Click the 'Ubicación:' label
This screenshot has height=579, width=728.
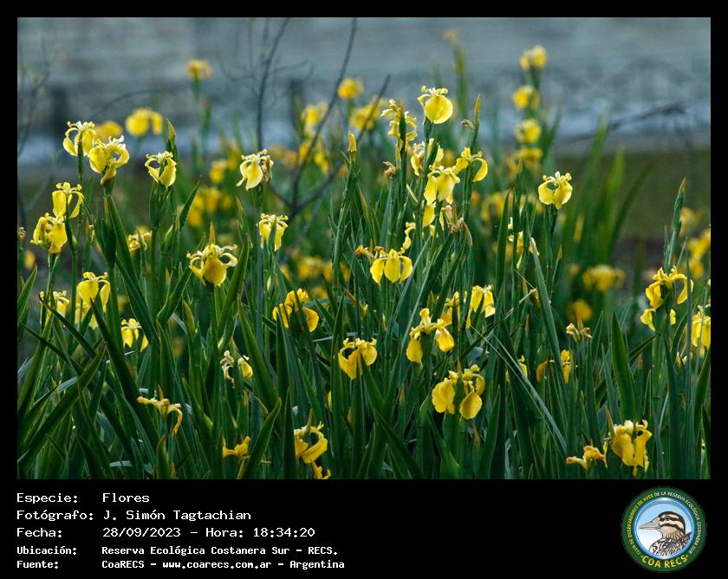(47, 550)
